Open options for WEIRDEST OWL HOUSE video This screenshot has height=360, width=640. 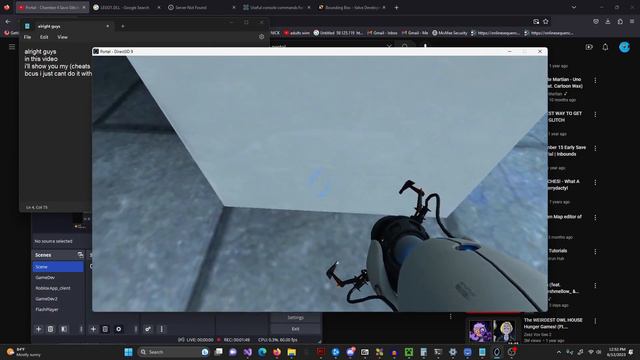pos(595,321)
